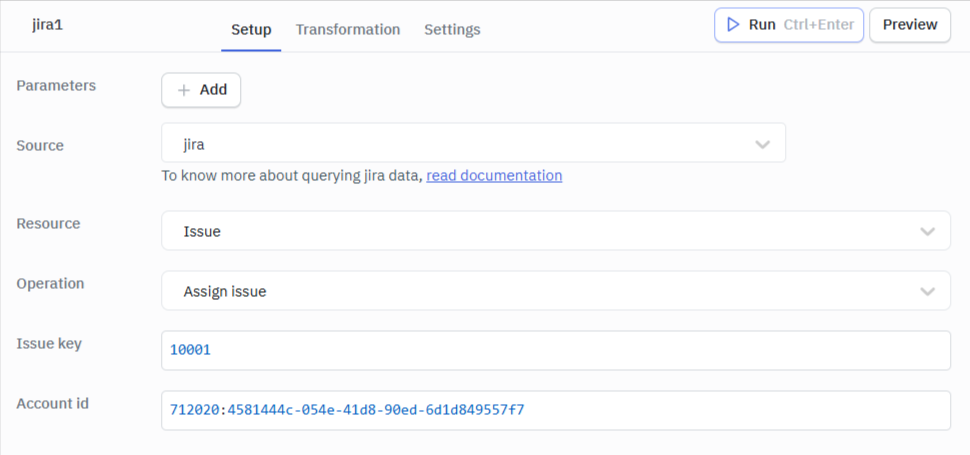Open the Source dropdown showing jira
Viewport: 970px width, 455px height.
(x=473, y=143)
